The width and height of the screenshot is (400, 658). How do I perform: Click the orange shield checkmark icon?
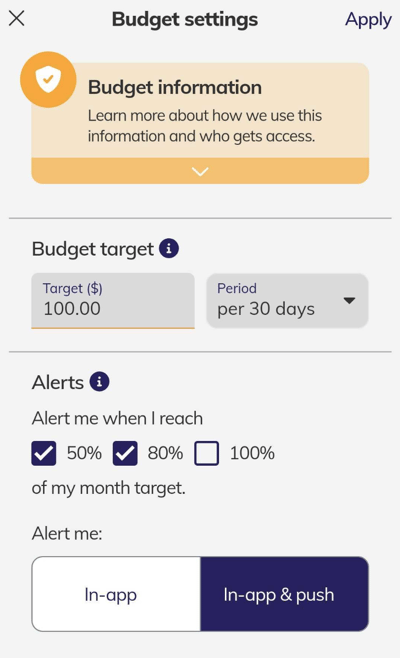coord(48,79)
